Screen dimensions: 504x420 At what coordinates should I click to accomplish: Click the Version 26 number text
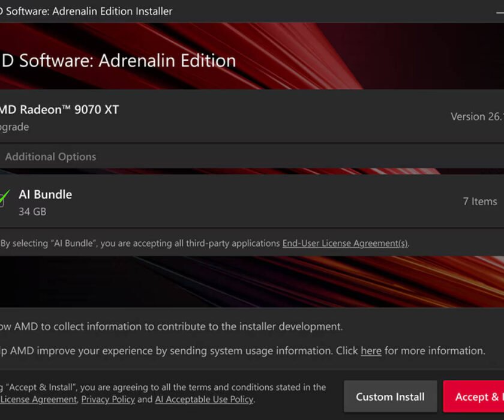(x=476, y=116)
